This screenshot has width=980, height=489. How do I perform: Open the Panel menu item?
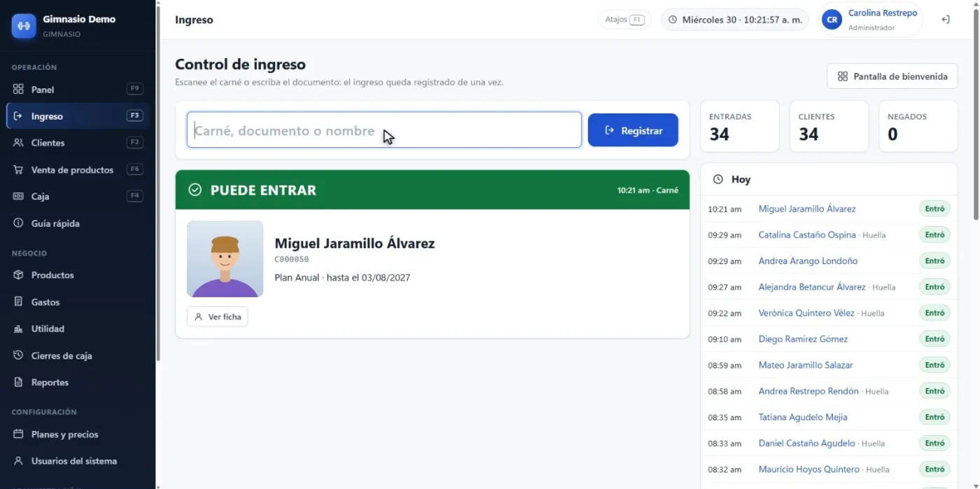tap(78, 90)
